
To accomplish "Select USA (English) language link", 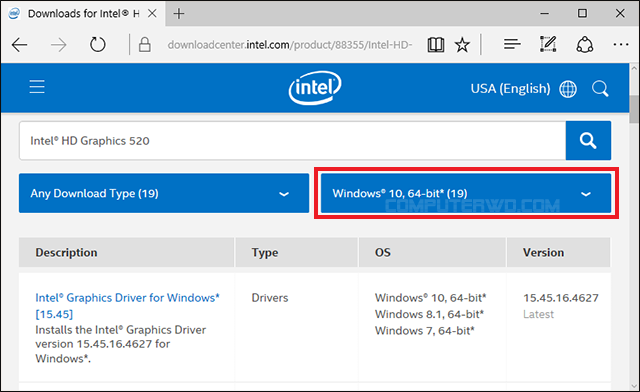I will [510, 89].
